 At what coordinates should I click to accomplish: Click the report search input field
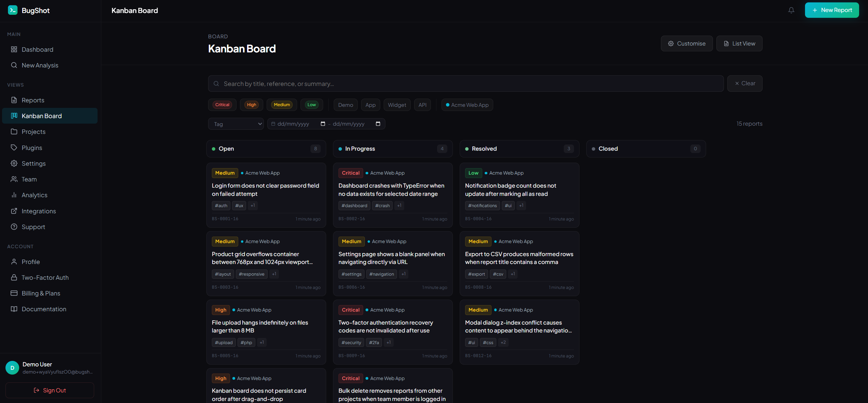(x=465, y=84)
